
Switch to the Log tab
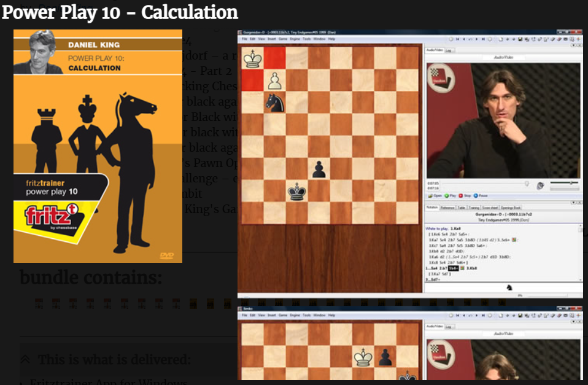coord(449,50)
